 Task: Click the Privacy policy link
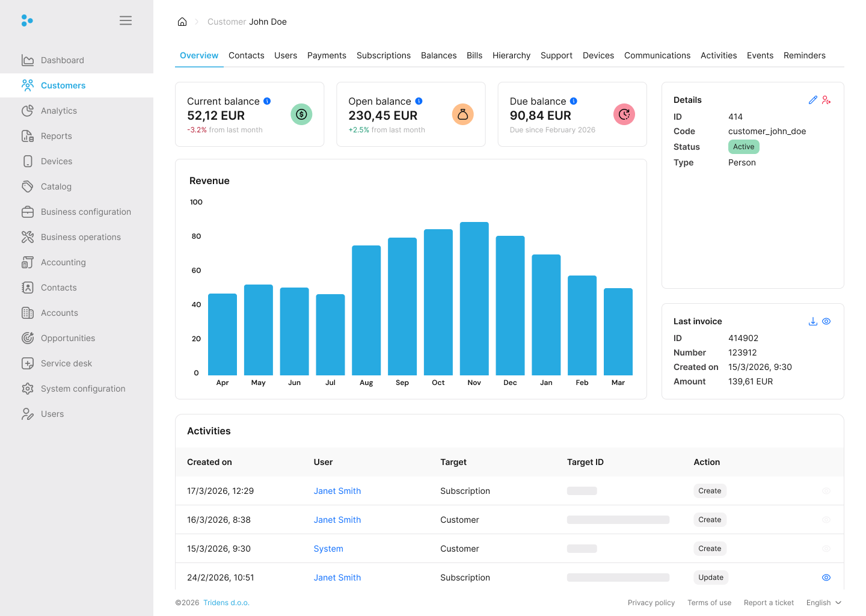(x=651, y=602)
